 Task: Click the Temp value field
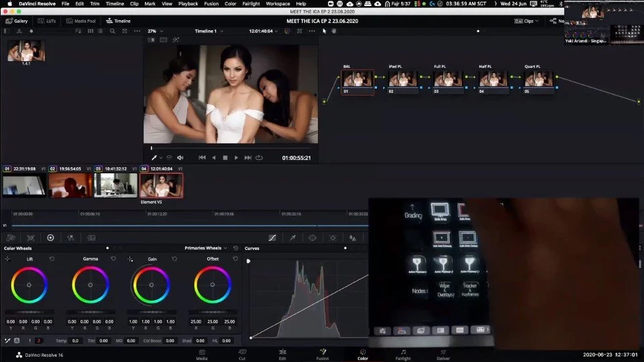(x=76, y=341)
